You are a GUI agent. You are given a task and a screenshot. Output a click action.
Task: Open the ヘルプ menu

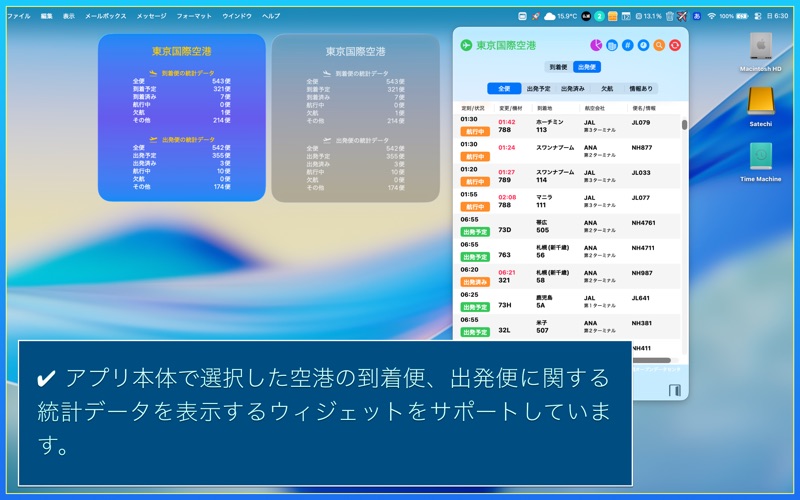click(x=271, y=16)
